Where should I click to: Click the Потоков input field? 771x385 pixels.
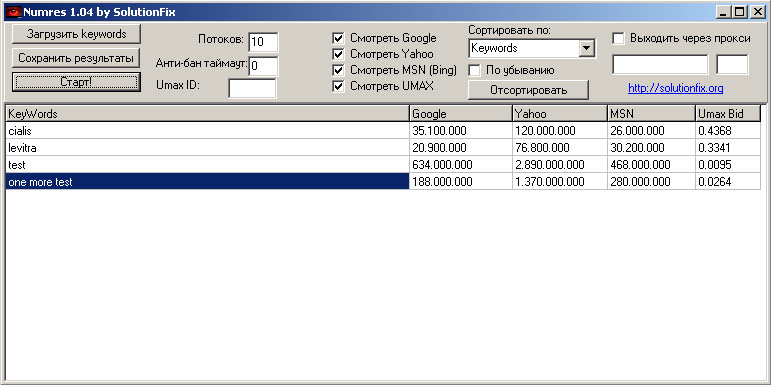pyautogui.click(x=263, y=42)
